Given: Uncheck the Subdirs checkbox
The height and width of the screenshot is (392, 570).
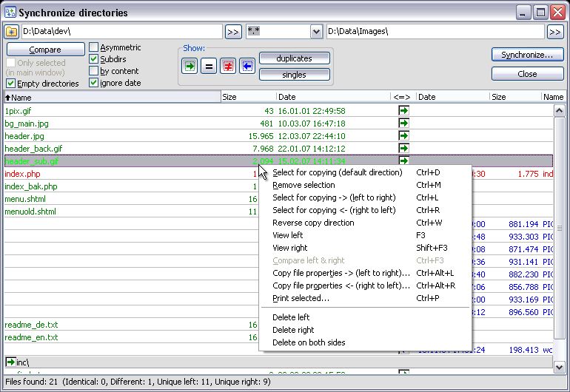Looking at the screenshot, I should (94, 59).
